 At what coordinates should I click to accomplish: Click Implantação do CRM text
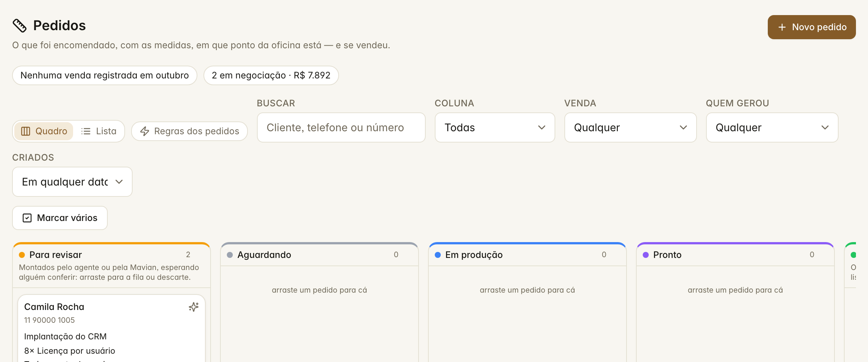(65, 336)
